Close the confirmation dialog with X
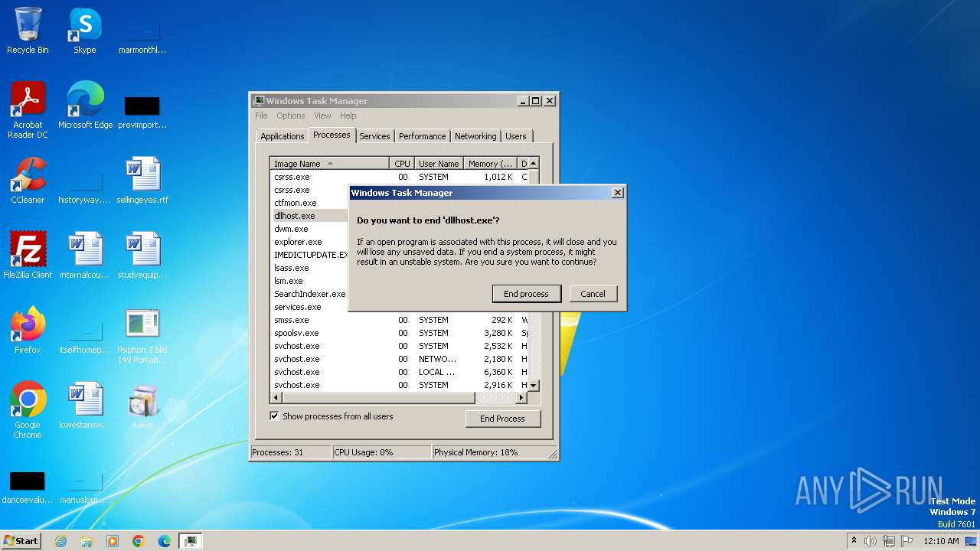The height and width of the screenshot is (551, 980). click(x=618, y=193)
